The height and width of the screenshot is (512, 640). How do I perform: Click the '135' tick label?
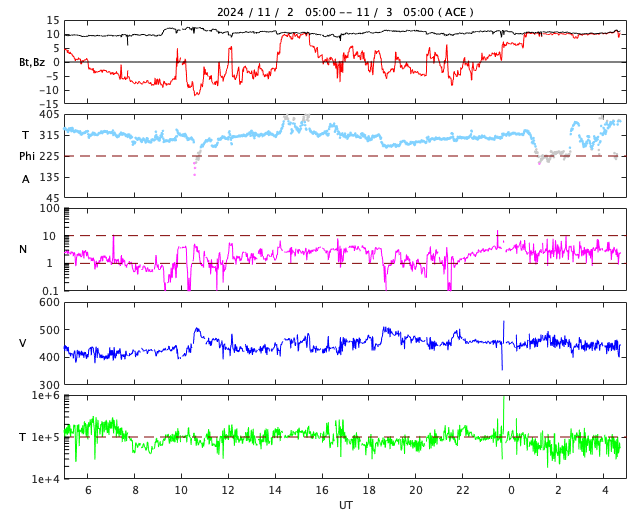(x=49, y=177)
